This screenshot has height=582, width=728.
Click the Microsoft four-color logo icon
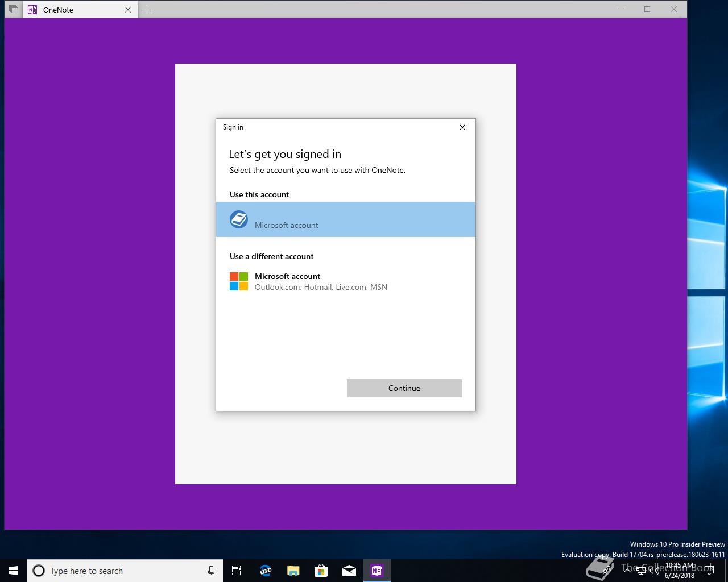(x=239, y=281)
